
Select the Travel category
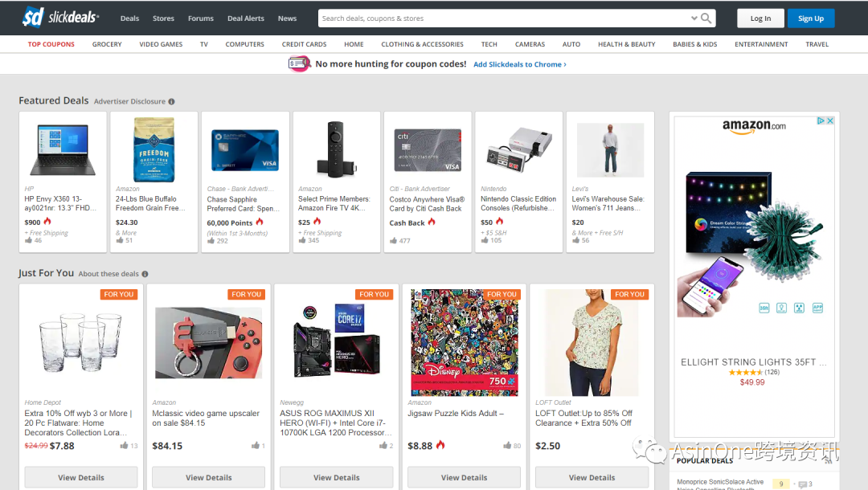point(817,44)
